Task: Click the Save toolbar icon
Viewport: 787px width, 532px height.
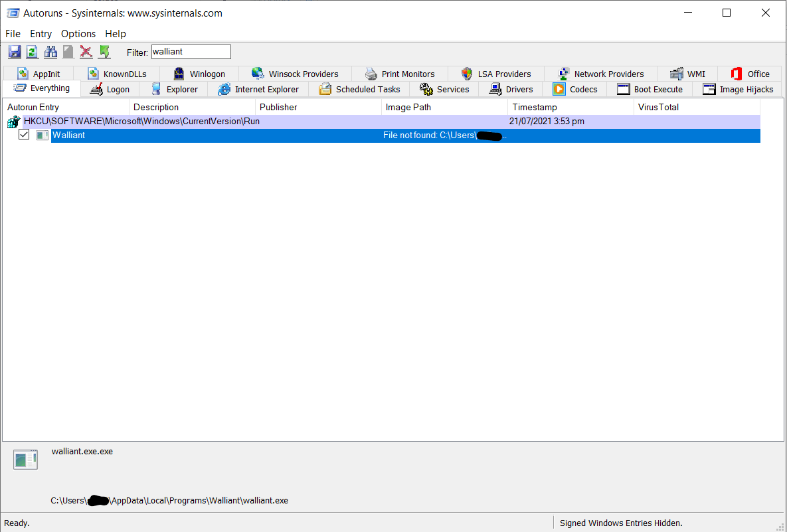Action: click(15, 52)
